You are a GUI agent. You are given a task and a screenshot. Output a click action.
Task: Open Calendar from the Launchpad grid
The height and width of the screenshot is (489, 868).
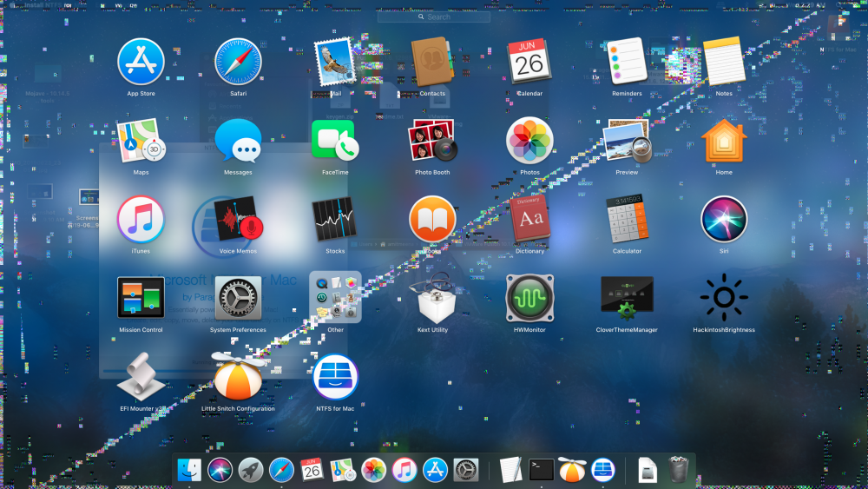[529, 62]
